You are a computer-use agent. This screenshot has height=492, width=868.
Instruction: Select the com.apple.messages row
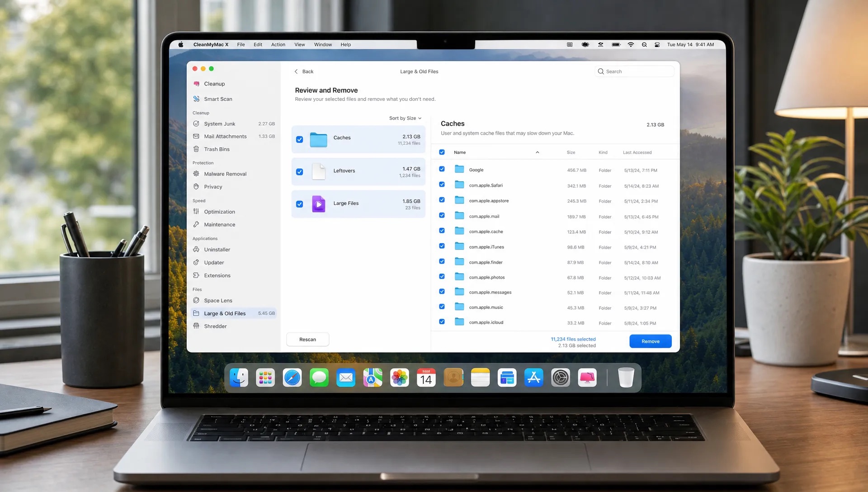555,293
